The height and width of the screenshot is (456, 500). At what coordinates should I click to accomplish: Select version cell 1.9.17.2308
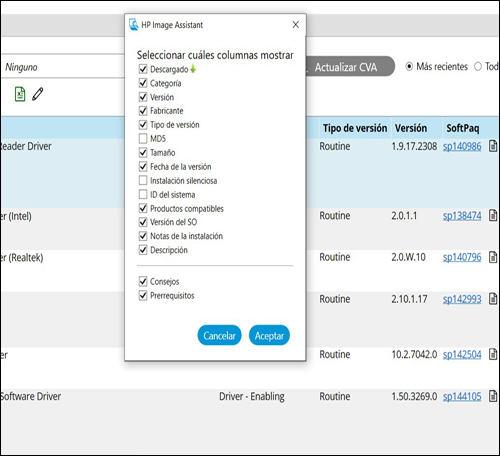click(414, 146)
